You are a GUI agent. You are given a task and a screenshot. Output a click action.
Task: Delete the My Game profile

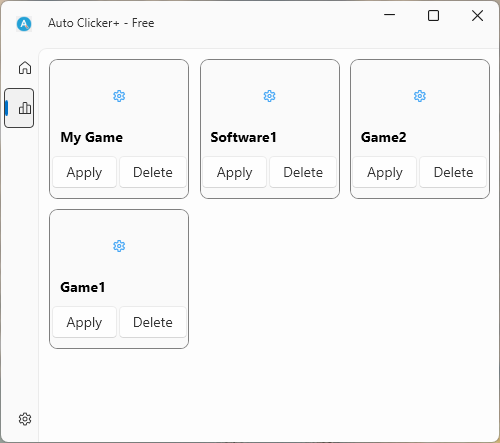point(153,172)
